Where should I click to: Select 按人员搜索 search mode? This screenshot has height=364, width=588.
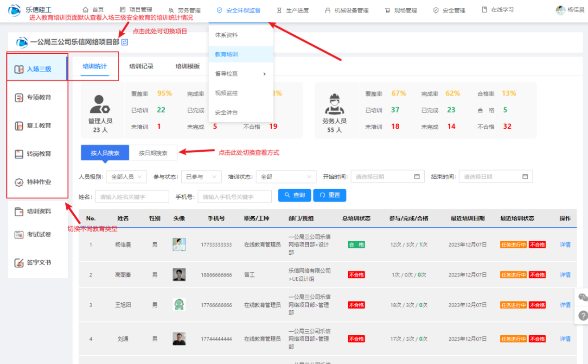105,153
